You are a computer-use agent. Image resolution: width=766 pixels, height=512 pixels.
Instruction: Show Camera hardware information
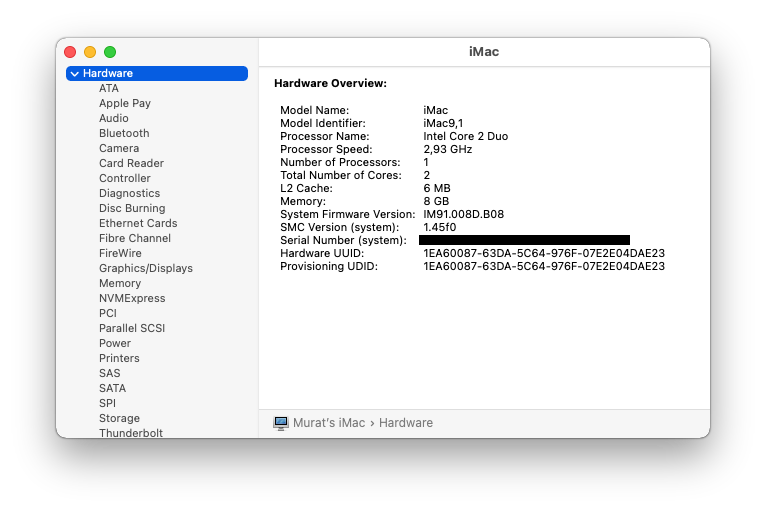(119, 149)
